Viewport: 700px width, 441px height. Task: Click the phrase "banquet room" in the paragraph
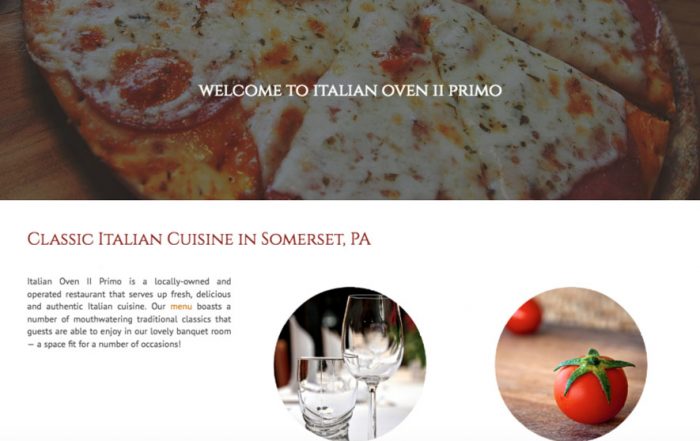pos(204,332)
